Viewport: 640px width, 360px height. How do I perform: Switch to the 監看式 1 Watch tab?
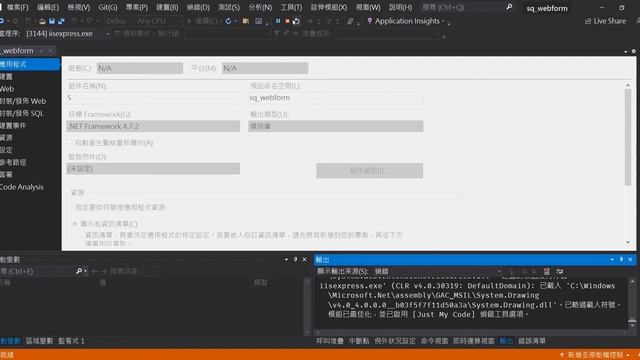point(71,341)
